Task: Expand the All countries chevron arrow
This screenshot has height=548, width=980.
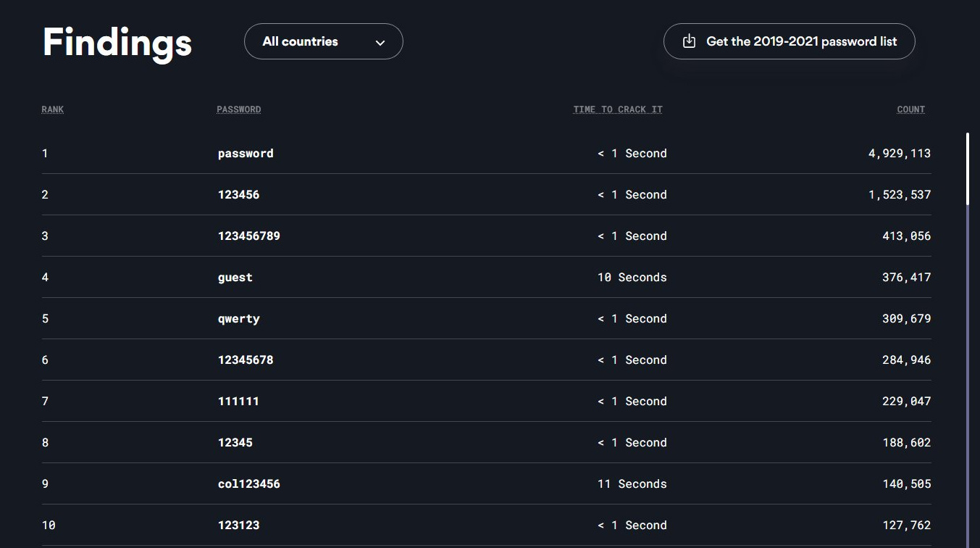Action: (x=380, y=42)
